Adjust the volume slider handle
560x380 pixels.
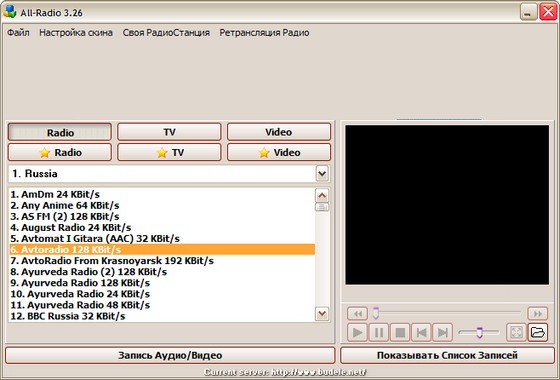click(x=480, y=332)
